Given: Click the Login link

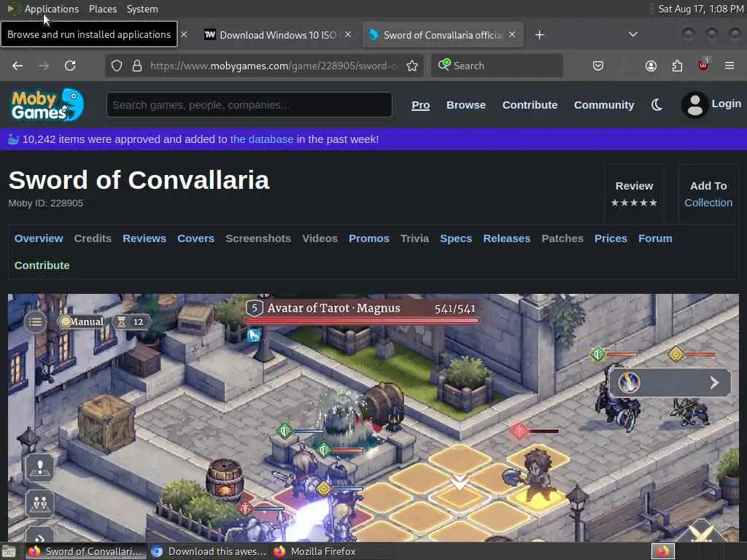Looking at the screenshot, I should click(726, 104).
